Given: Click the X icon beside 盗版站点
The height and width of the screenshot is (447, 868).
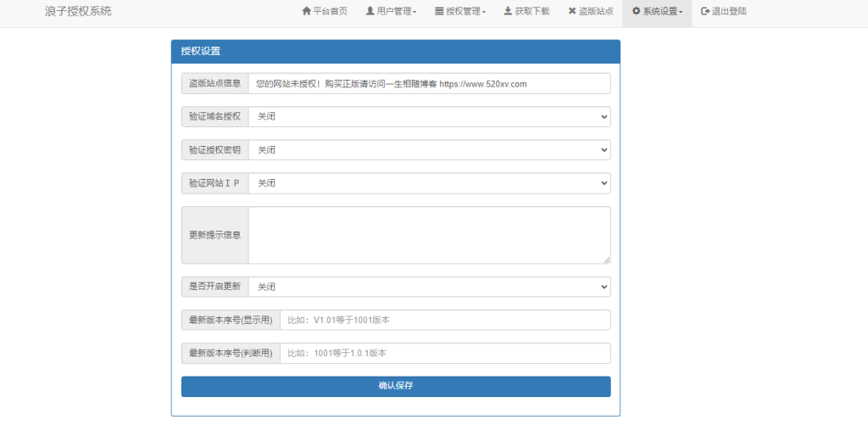Looking at the screenshot, I should (572, 10).
